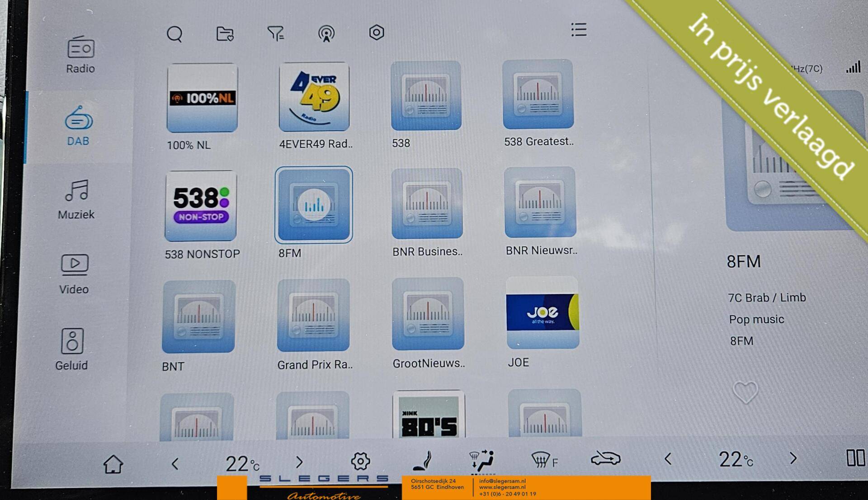Go to home screen icon
Viewport: 868px width, 500px height.
coord(113,464)
